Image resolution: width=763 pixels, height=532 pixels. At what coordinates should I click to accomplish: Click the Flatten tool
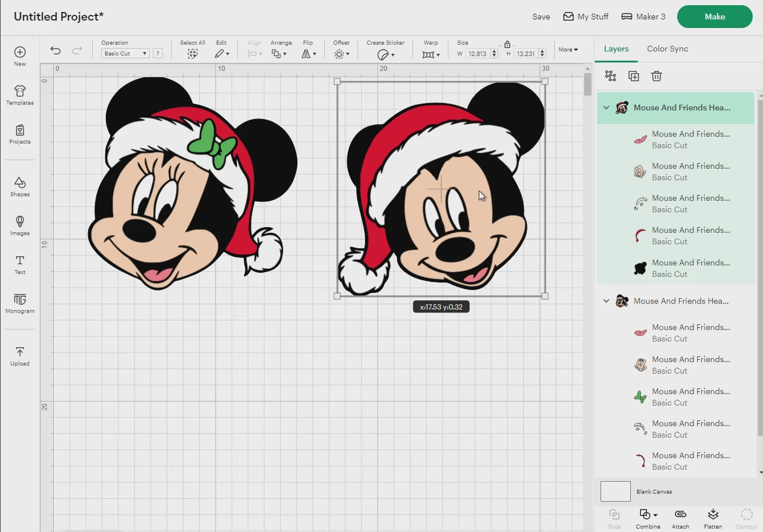(713, 518)
